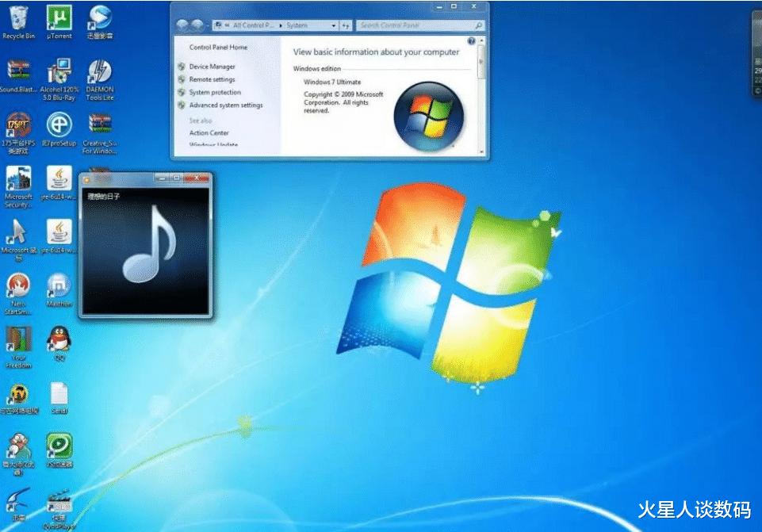Open Device Manager
The width and height of the screenshot is (762, 532).
pos(212,67)
